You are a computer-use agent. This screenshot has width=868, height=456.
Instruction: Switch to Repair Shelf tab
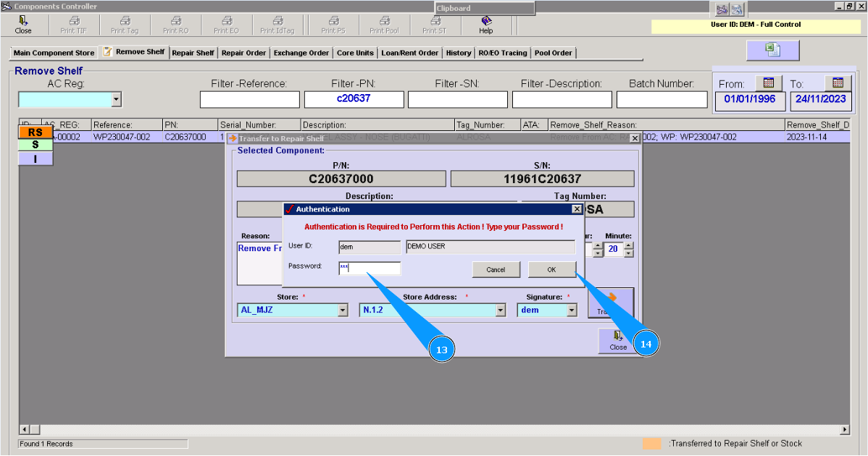click(193, 53)
